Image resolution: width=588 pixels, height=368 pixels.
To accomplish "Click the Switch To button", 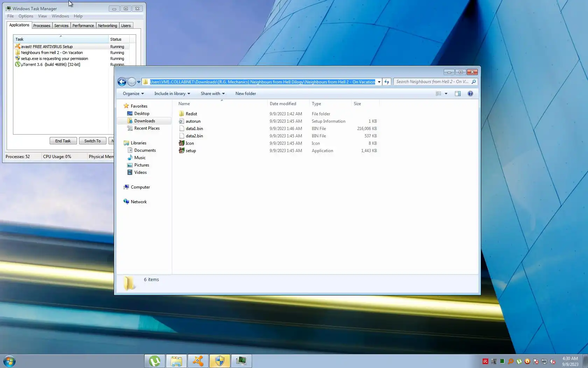I will coord(92,141).
